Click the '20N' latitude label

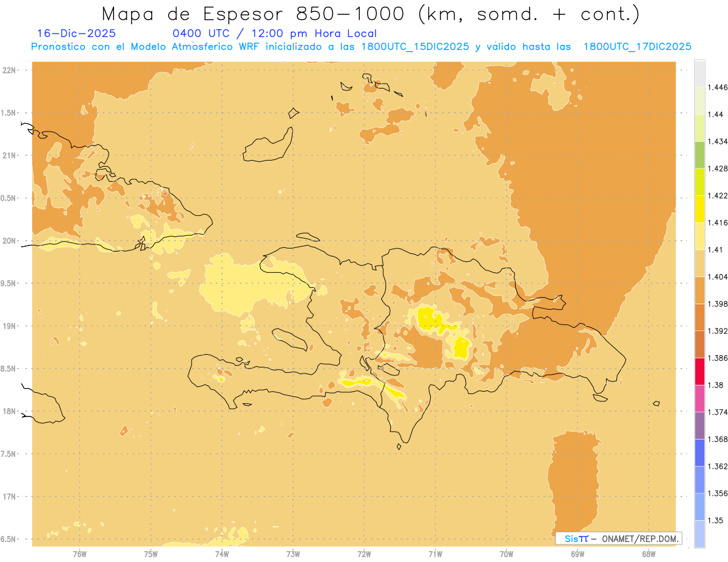9,241
